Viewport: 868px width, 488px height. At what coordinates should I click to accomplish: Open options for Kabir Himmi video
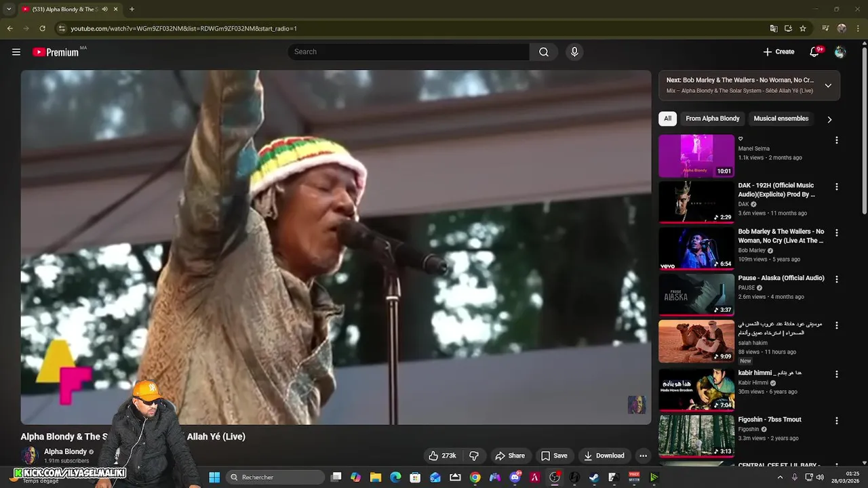(836, 373)
